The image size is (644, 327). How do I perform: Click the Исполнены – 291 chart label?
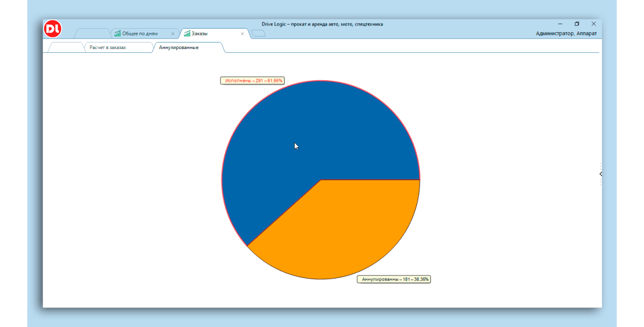tap(253, 81)
